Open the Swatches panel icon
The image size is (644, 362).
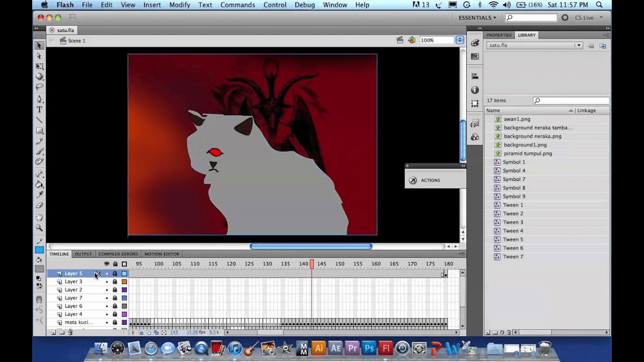pyautogui.click(x=475, y=56)
